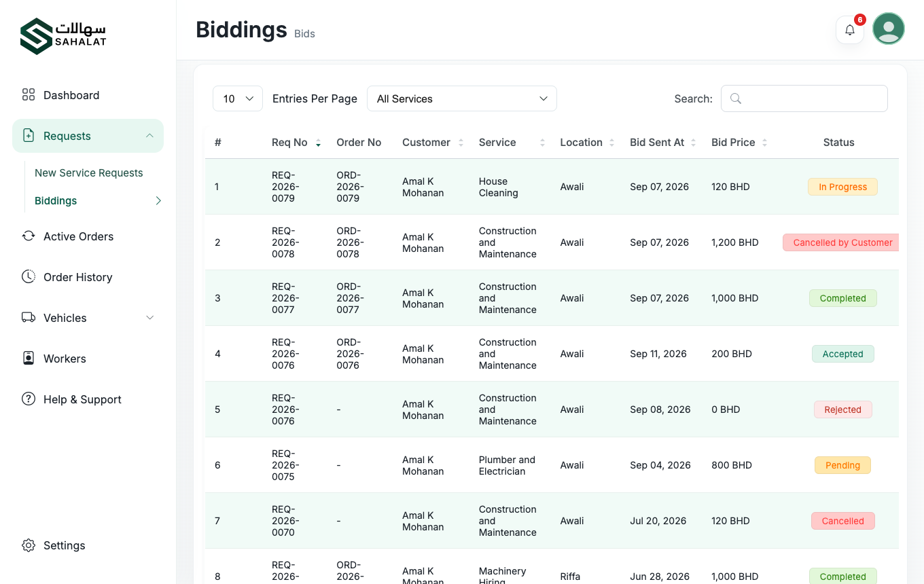Click the Accepted status badge
The image size is (924, 584).
[842, 354]
